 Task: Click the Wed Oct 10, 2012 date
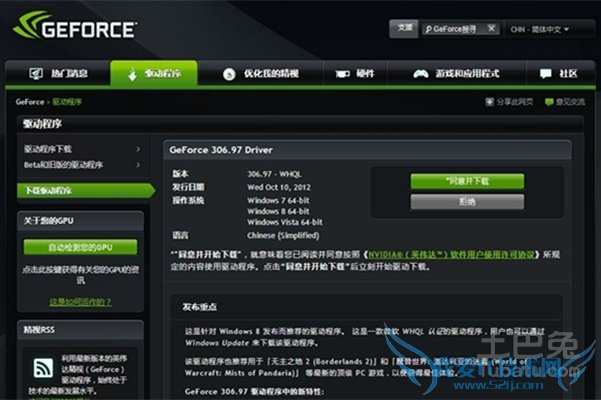click(279, 187)
